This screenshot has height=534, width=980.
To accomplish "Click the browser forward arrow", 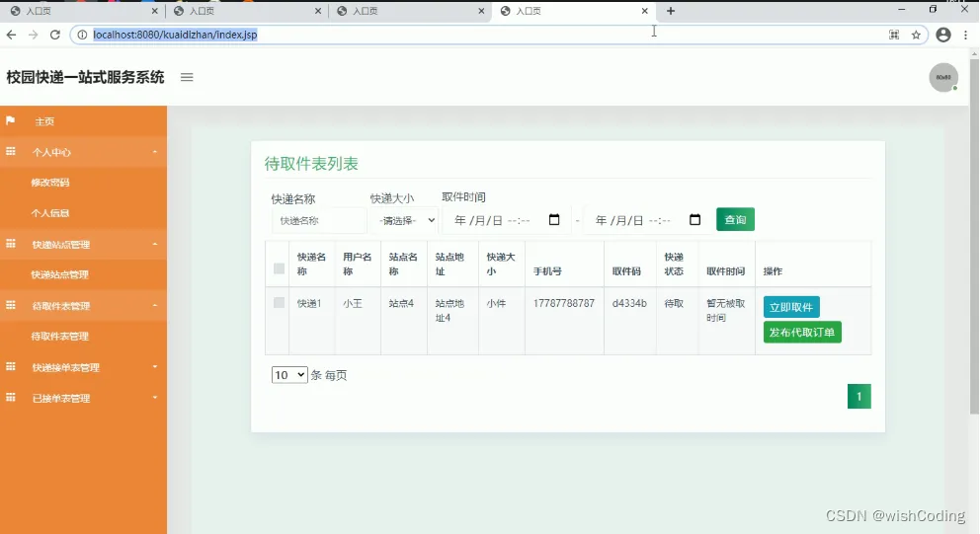I will pos(34,35).
